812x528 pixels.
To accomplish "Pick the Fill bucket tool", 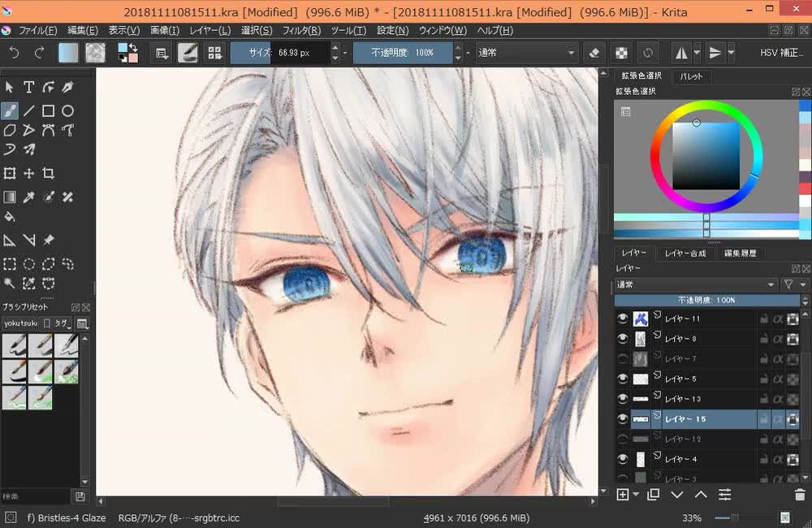I will (10, 217).
